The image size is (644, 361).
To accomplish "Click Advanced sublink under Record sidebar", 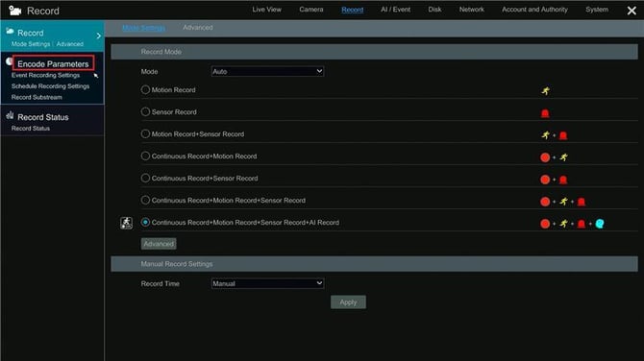I will (x=70, y=44).
